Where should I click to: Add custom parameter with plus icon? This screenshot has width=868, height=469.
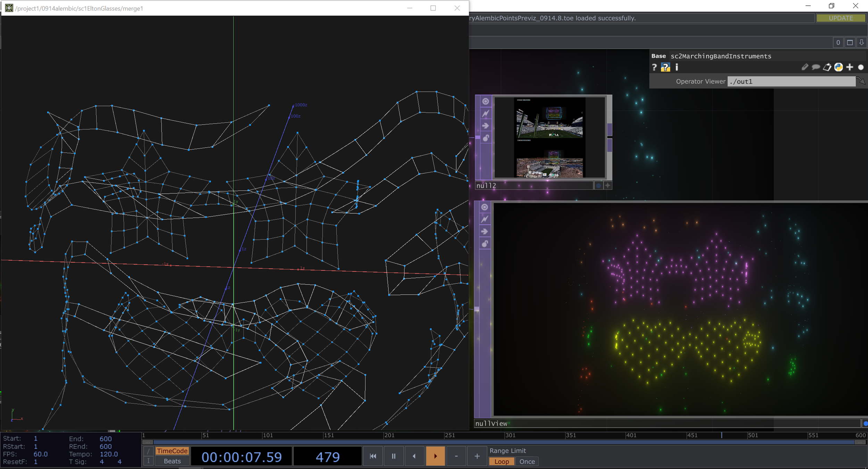click(x=850, y=67)
